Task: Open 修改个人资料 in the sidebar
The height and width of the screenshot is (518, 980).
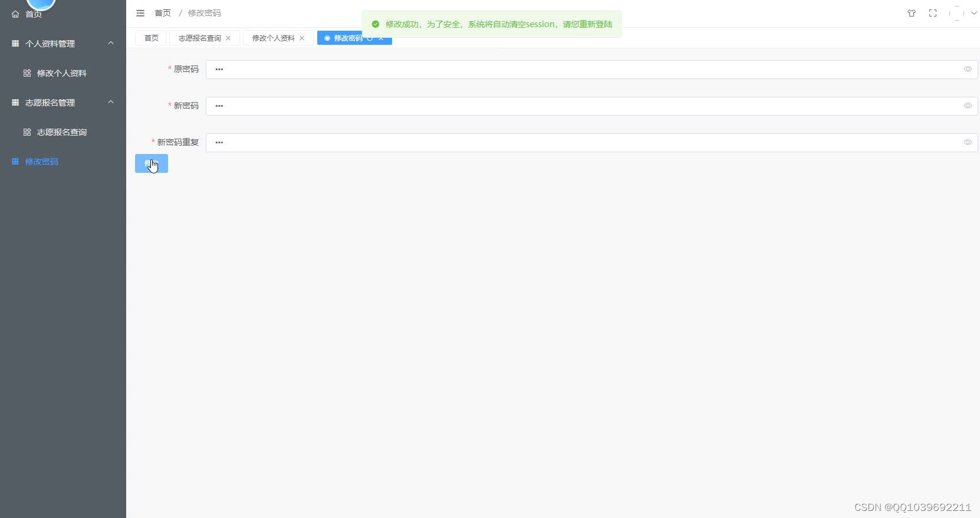Action: click(x=63, y=73)
